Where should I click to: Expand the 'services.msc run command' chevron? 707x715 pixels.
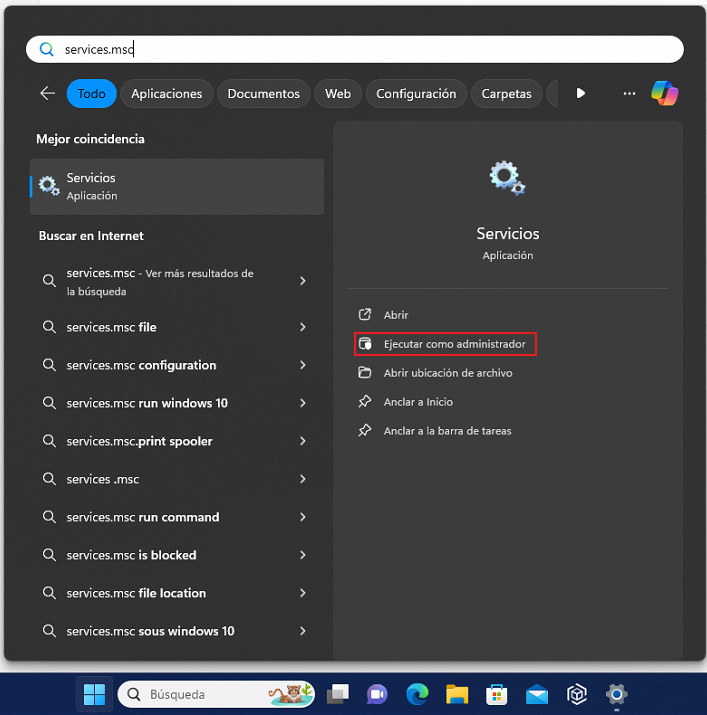pyautogui.click(x=302, y=517)
